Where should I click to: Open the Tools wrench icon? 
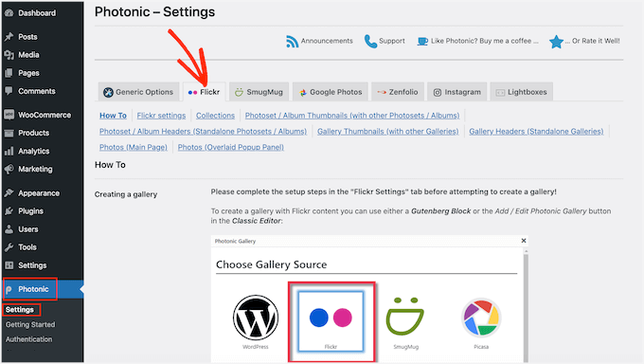pyautogui.click(x=9, y=247)
